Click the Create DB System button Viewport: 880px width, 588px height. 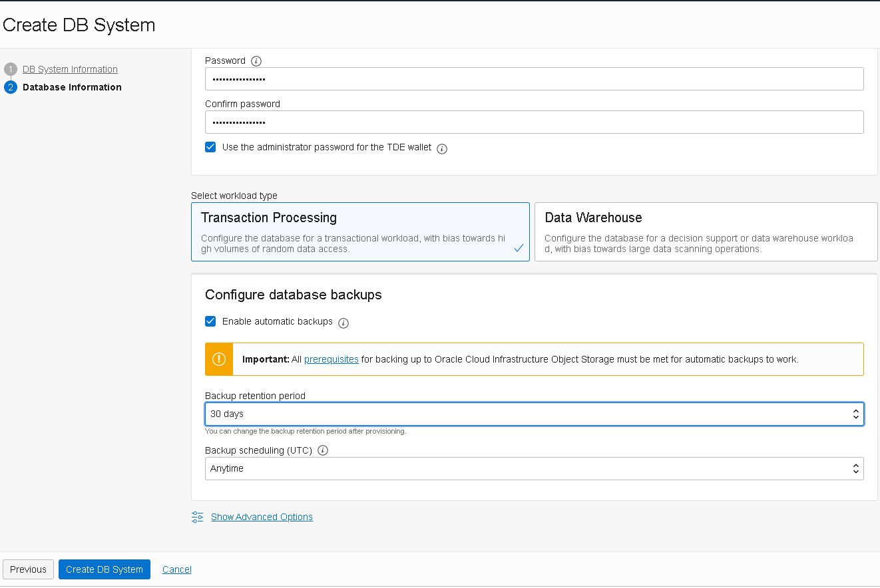(x=104, y=569)
